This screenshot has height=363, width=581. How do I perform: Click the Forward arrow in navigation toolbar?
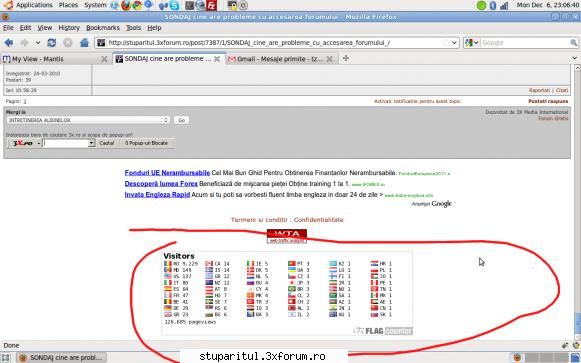(24, 43)
